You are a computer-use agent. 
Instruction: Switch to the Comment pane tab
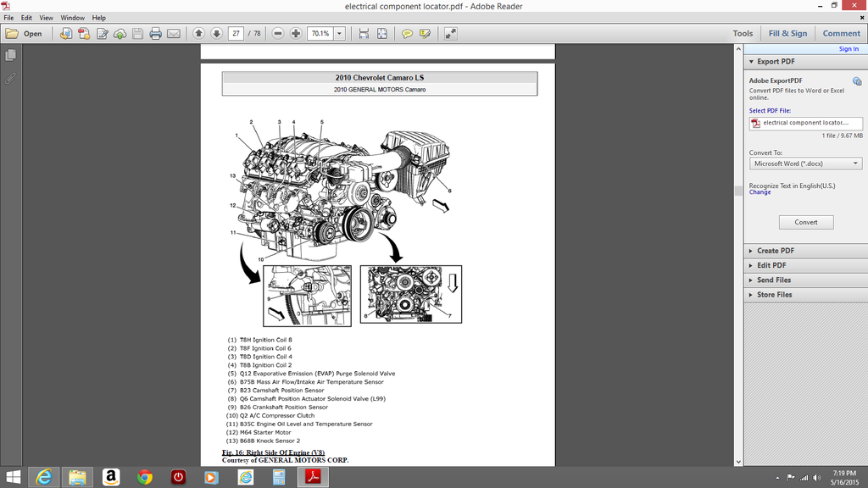(x=841, y=34)
